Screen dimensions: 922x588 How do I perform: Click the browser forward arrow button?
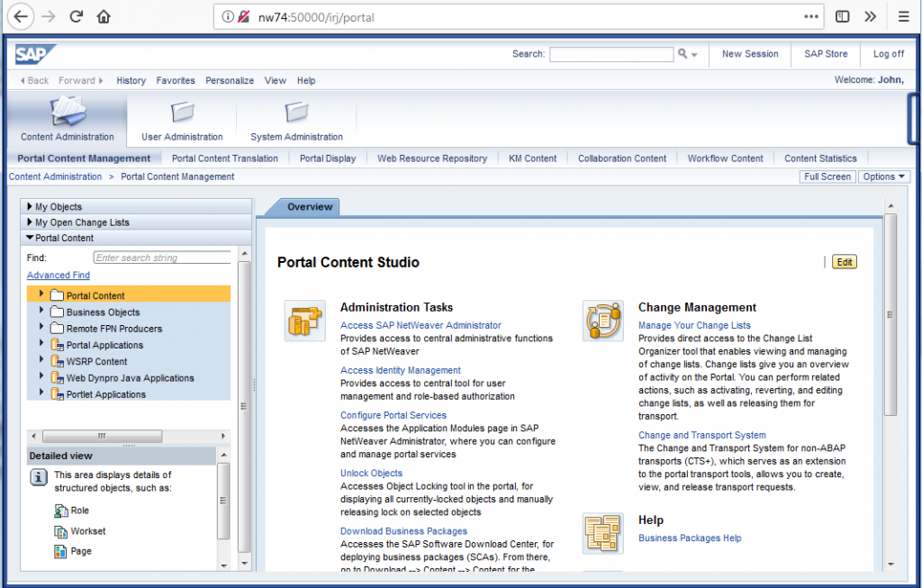(49, 16)
